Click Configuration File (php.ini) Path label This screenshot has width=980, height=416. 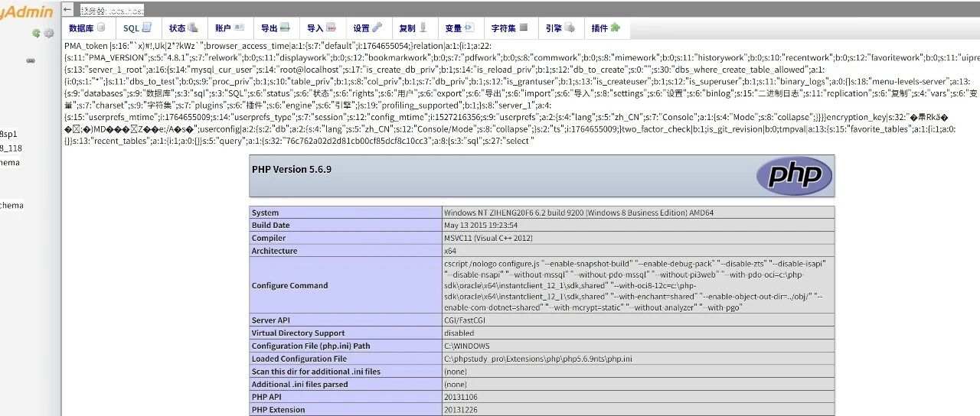pos(311,346)
